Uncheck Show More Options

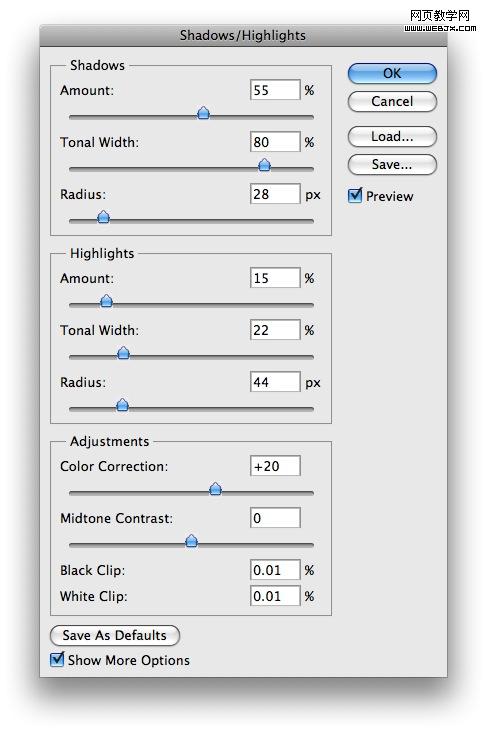56,659
